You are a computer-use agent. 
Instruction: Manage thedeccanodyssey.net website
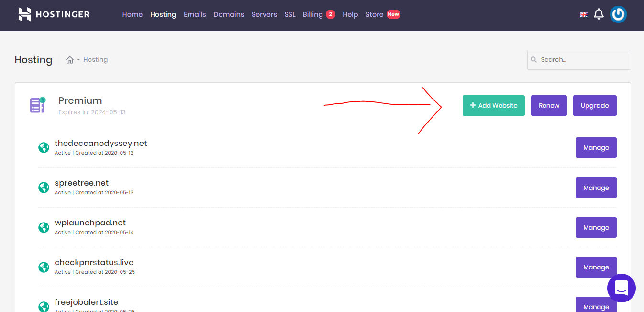[x=596, y=147]
